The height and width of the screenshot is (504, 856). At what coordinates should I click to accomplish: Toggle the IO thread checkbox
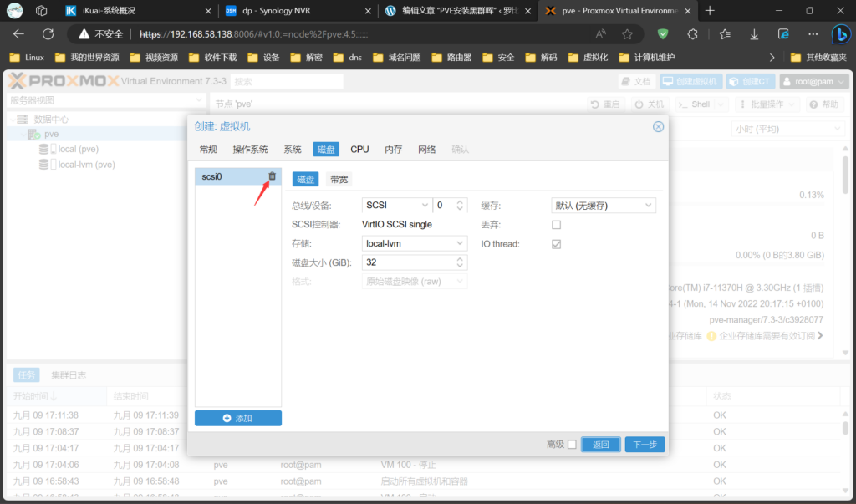556,244
